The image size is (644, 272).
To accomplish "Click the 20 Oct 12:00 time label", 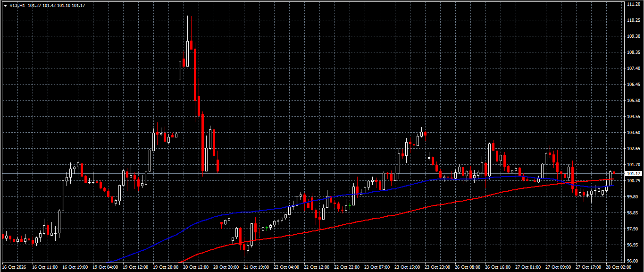I will click(x=196, y=267).
